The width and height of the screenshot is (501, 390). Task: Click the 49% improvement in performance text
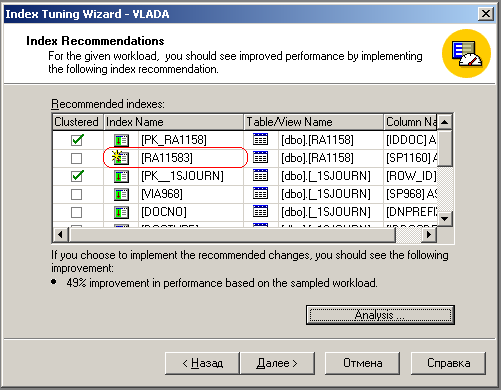coord(222,283)
